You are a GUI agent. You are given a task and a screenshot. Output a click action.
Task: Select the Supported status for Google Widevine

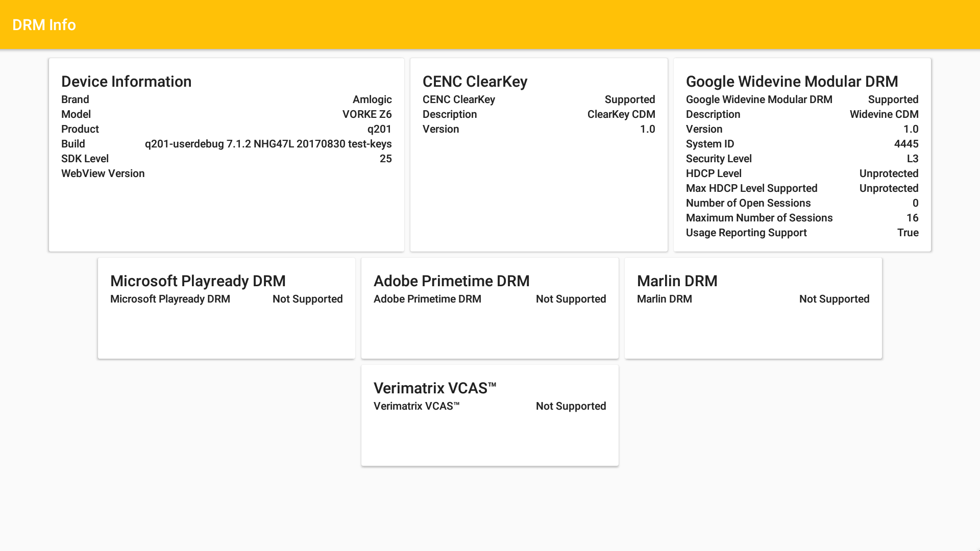tap(893, 99)
